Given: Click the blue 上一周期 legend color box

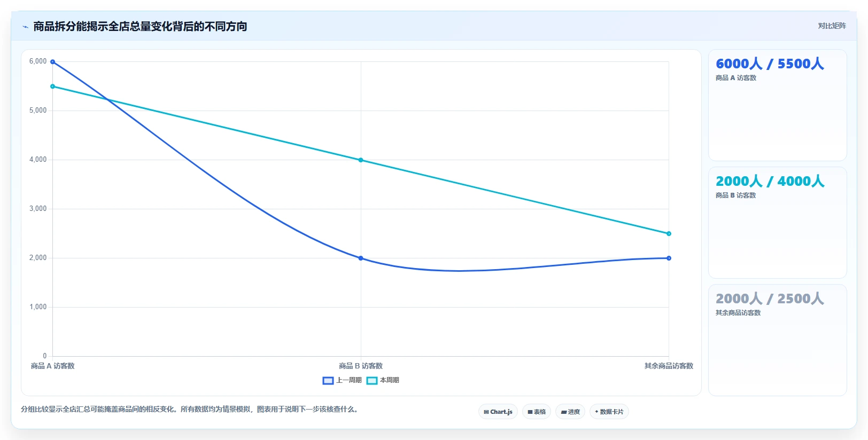Looking at the screenshot, I should pyautogui.click(x=328, y=381).
